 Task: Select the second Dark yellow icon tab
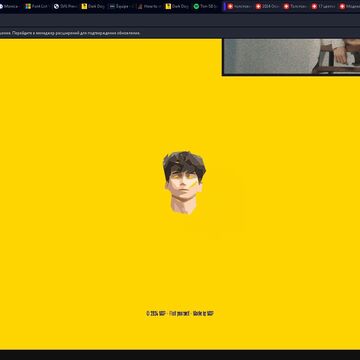tap(177, 6)
